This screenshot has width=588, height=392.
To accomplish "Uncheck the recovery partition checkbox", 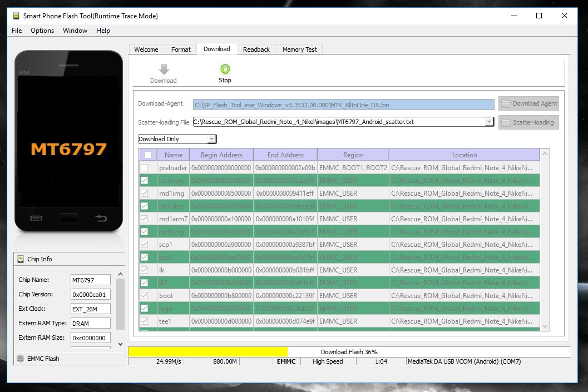I will pyautogui.click(x=145, y=180).
